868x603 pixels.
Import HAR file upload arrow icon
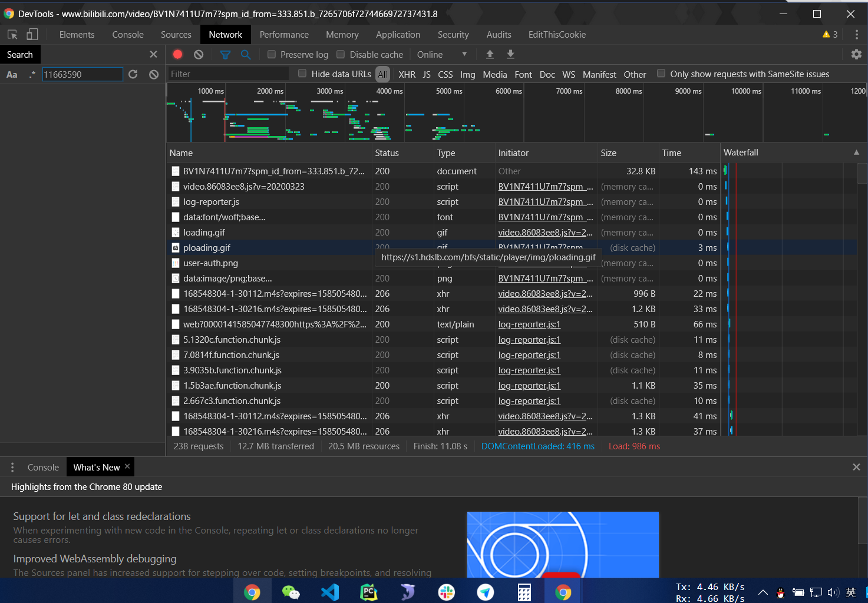[490, 54]
